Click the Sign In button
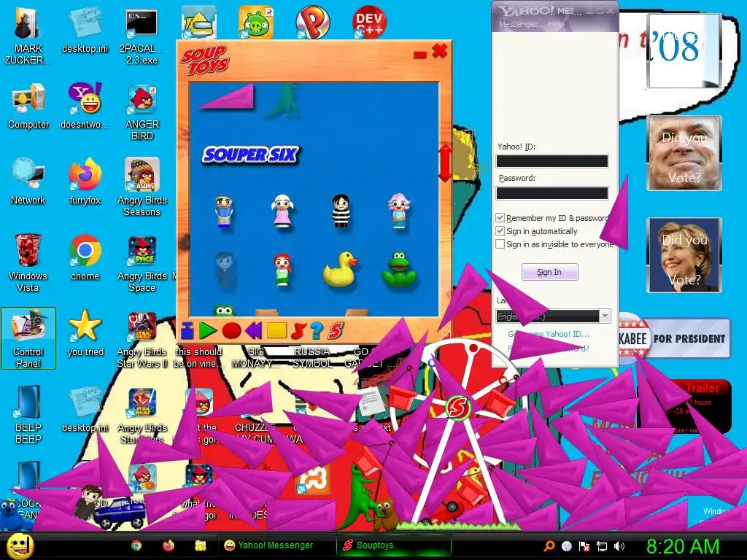747x560 pixels. coord(549,272)
